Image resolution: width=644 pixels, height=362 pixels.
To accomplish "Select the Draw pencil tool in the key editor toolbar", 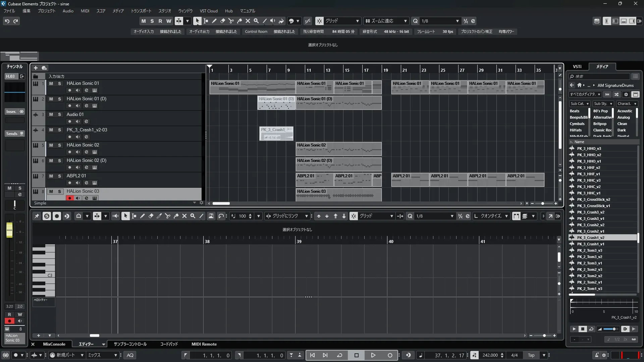I will 142,216.
